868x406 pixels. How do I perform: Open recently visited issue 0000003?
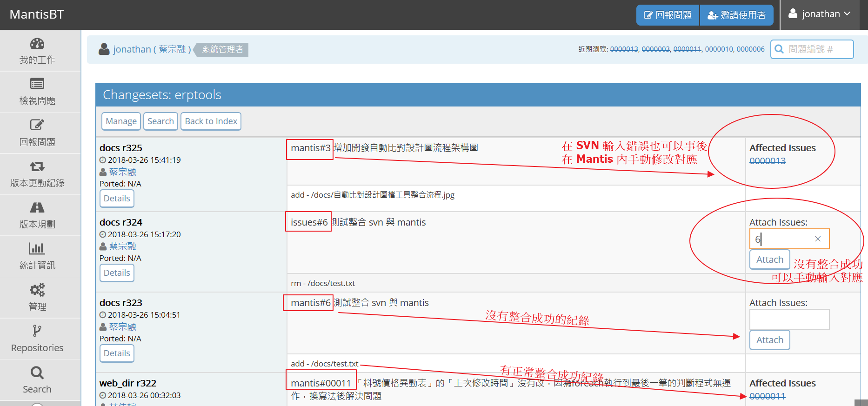[x=656, y=49]
